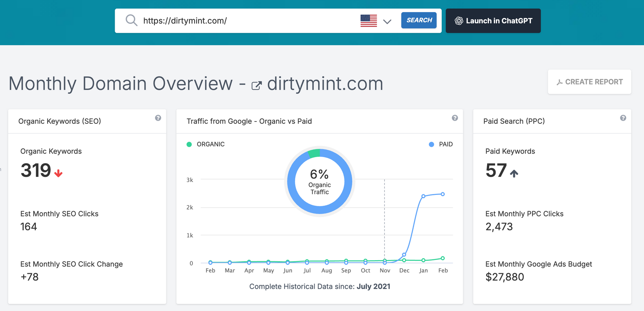The width and height of the screenshot is (644, 311).
Task: Click the US flag country icon
Action: point(369,21)
